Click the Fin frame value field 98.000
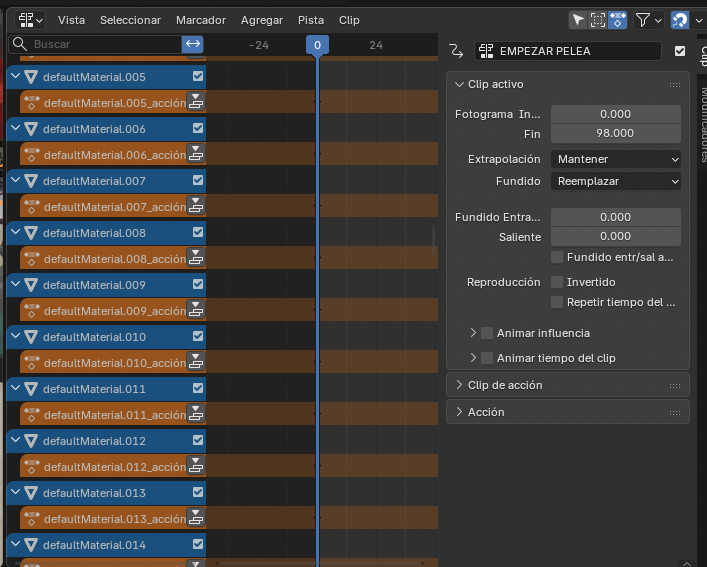The height and width of the screenshot is (567, 707). tap(616, 133)
